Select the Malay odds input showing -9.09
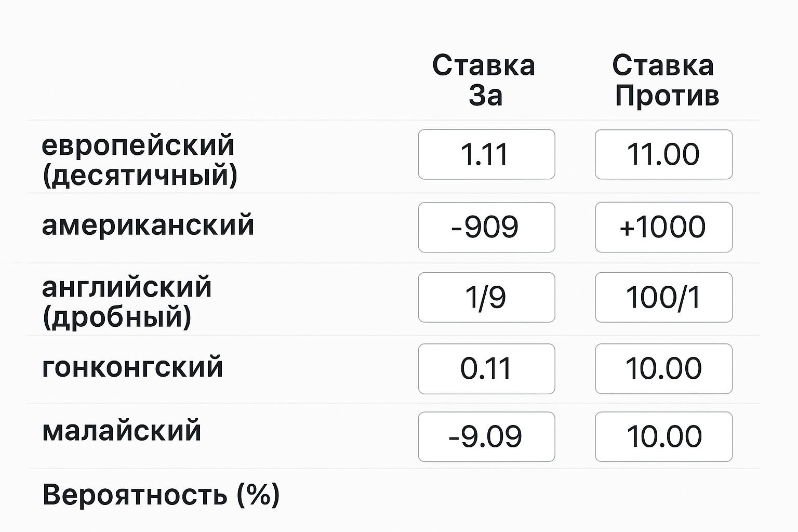798x532 pixels. point(486,437)
